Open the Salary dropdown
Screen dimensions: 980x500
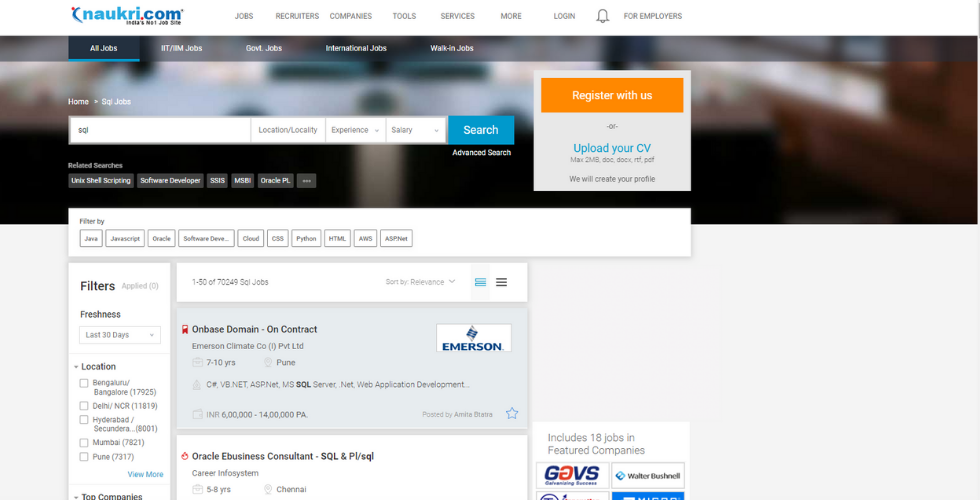coord(416,130)
